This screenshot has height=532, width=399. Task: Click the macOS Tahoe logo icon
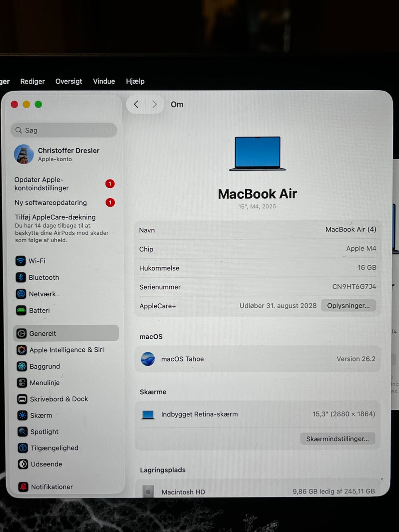(148, 359)
